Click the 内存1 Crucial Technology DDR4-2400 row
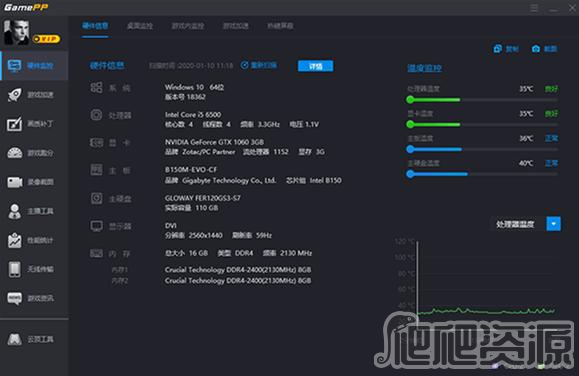 pyautogui.click(x=238, y=270)
